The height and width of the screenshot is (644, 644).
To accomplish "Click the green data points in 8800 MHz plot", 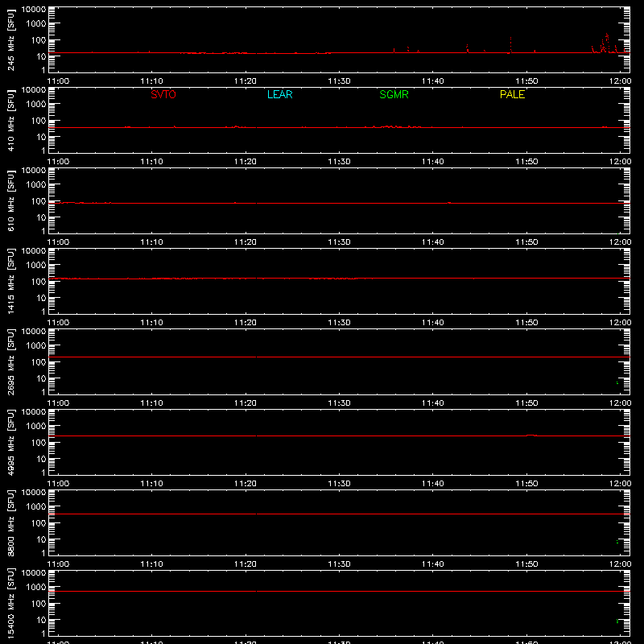I will [617, 542].
